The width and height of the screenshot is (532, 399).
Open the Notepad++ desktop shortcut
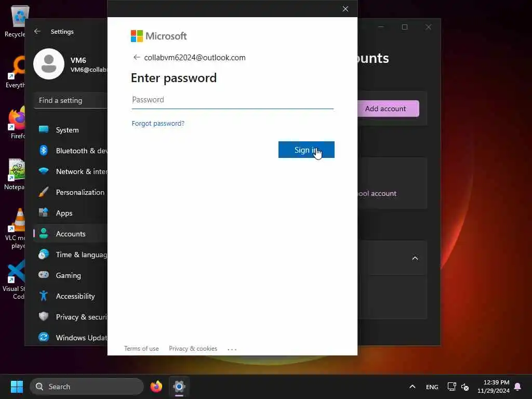(15, 174)
